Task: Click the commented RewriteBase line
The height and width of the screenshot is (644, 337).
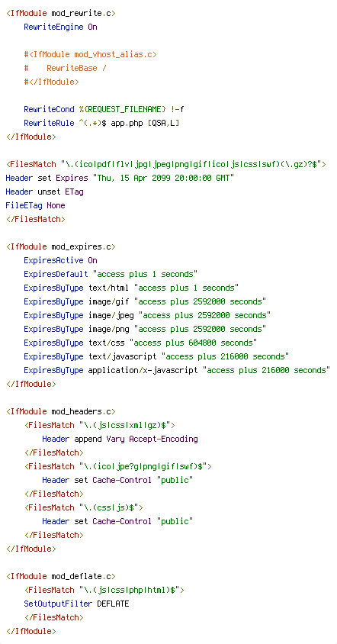Action: click(x=66, y=68)
